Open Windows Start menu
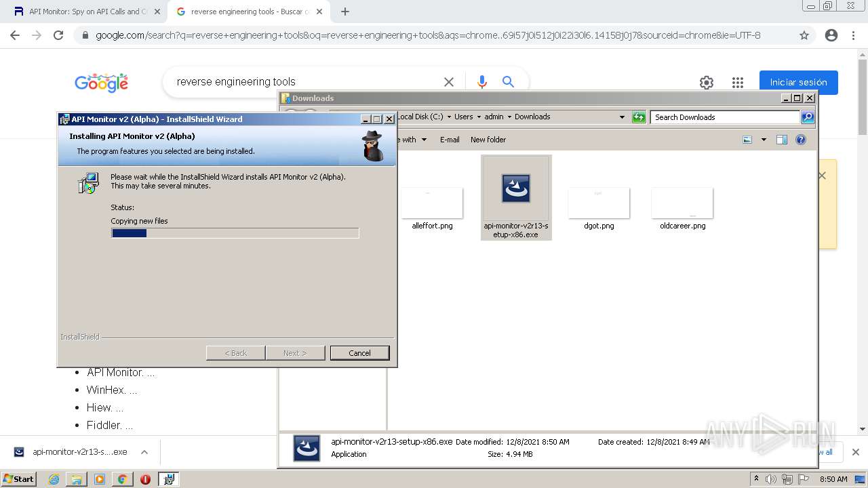This screenshot has width=868, height=488. coord(19,479)
